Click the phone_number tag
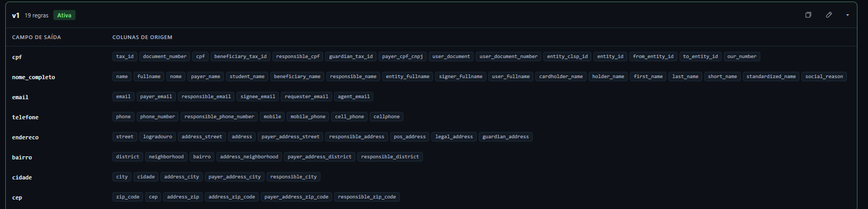The height and width of the screenshot is (209, 868). [x=157, y=117]
